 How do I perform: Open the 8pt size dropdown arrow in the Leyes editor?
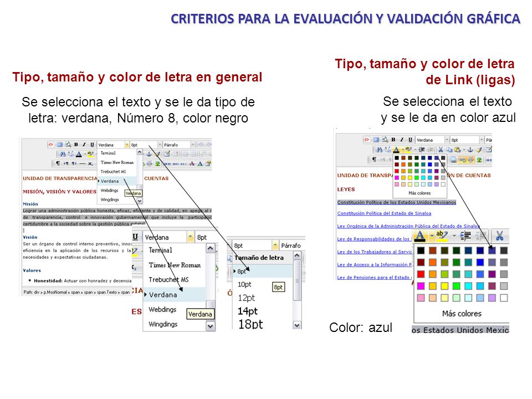tap(482, 140)
